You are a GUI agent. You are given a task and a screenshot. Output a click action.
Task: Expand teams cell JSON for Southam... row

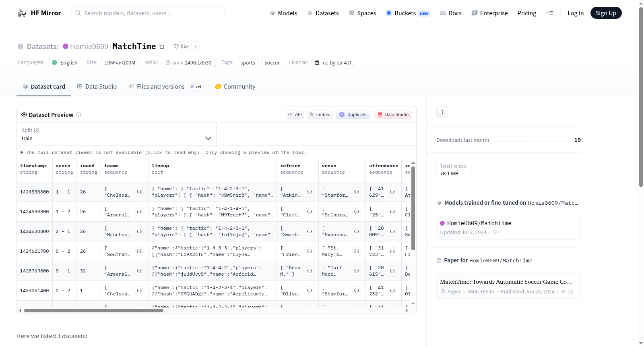tap(139, 251)
